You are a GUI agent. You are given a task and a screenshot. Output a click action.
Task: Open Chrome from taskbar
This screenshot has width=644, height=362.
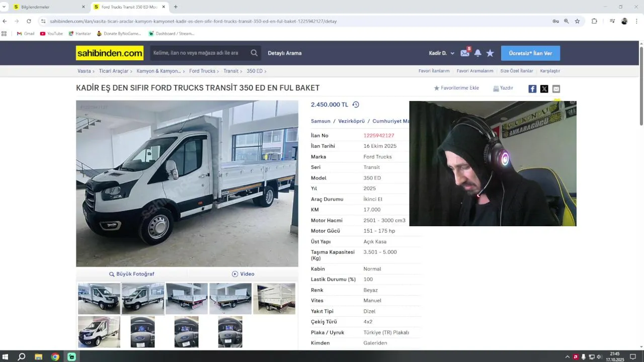tap(55, 356)
